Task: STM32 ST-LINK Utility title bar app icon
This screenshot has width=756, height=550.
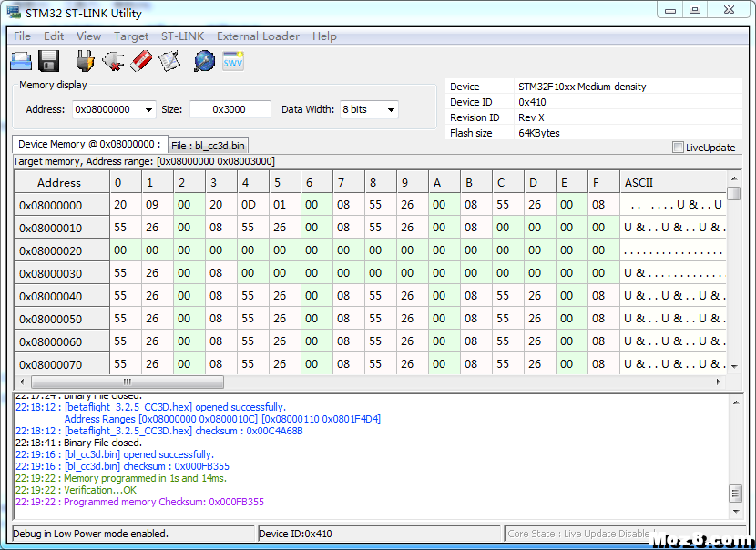Action: [x=14, y=12]
